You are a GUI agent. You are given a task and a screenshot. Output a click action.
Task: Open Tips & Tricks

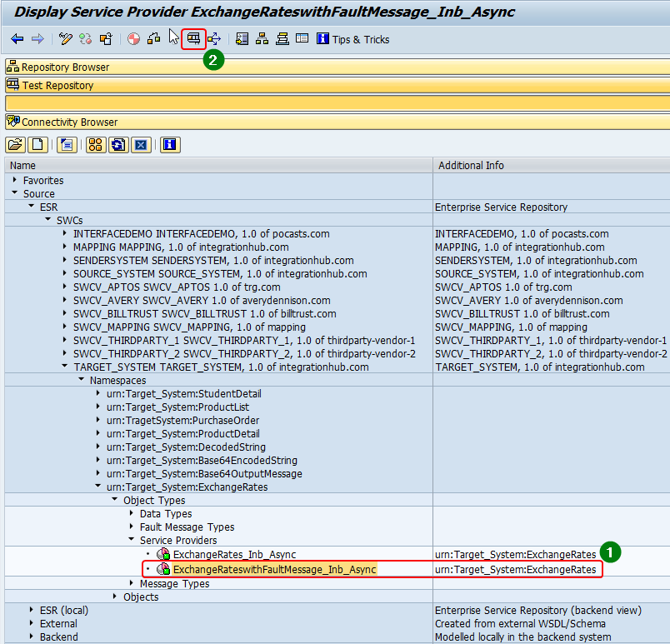(x=353, y=39)
